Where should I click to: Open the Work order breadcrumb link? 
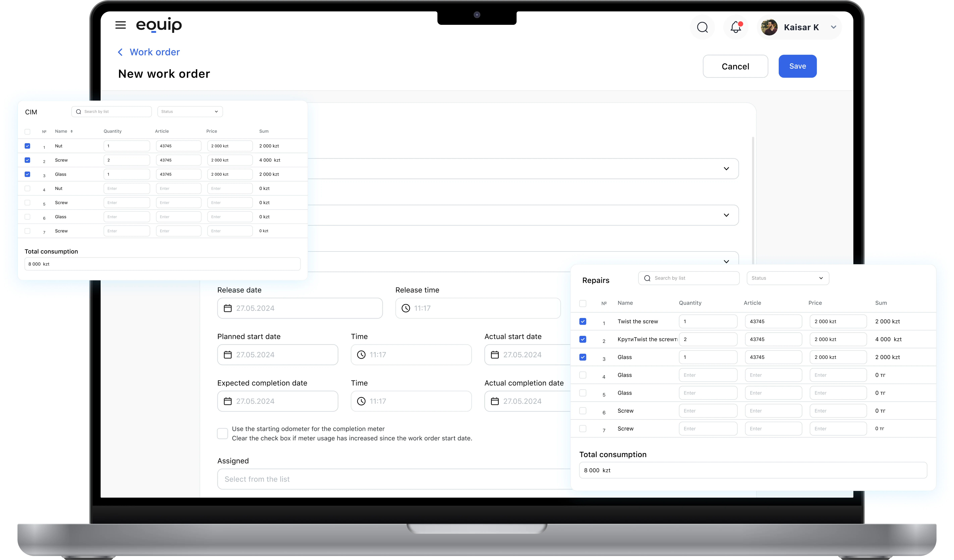pos(155,52)
